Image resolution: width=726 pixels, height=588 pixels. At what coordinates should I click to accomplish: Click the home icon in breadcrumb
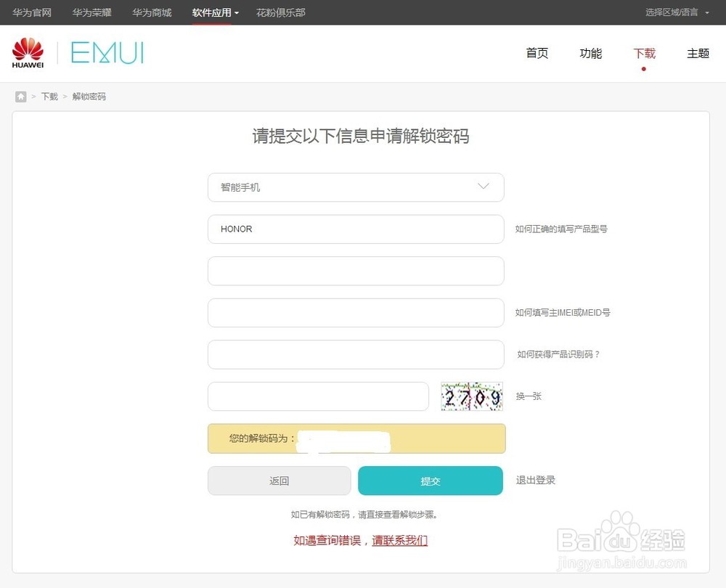point(21,97)
